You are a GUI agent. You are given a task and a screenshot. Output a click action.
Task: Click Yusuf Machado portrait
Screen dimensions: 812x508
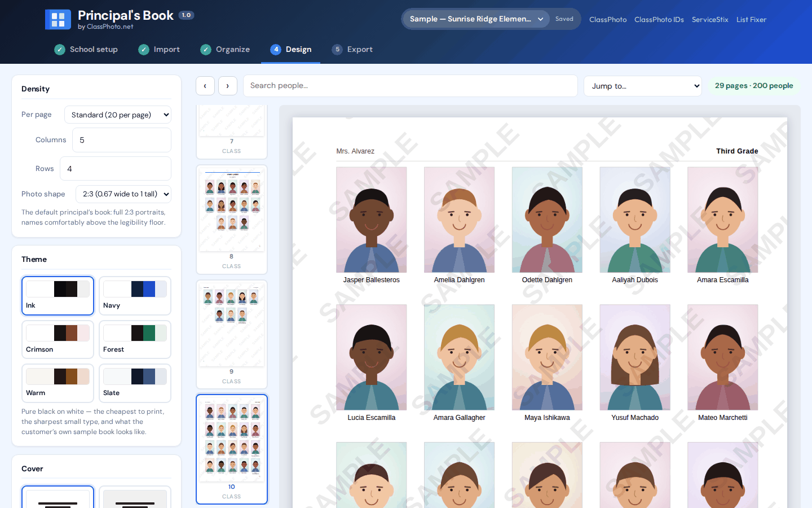(635, 357)
